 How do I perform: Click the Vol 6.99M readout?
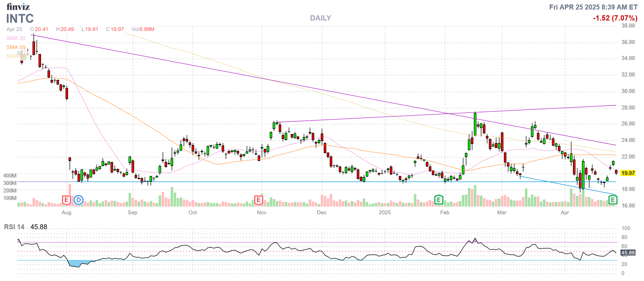tap(143, 29)
